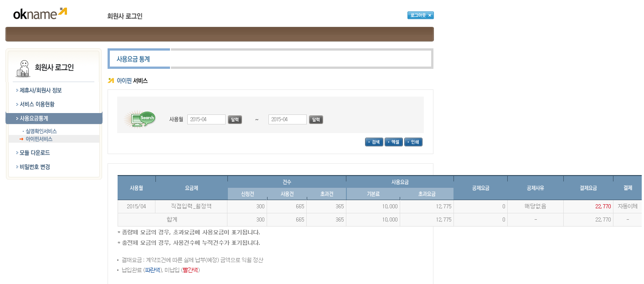Select 실명확인서비스 submenu item

point(41,131)
